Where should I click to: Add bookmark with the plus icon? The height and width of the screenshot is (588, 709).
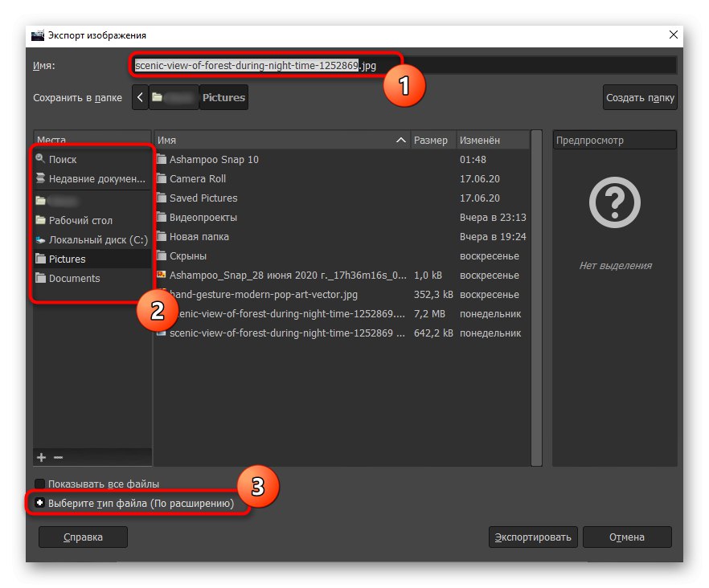42,457
